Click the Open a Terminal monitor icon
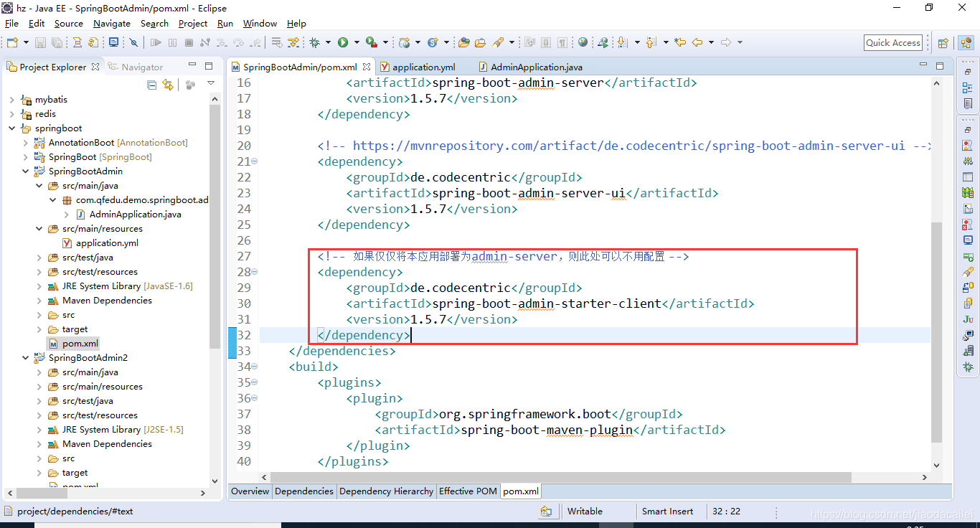980x528 pixels. coord(114,43)
